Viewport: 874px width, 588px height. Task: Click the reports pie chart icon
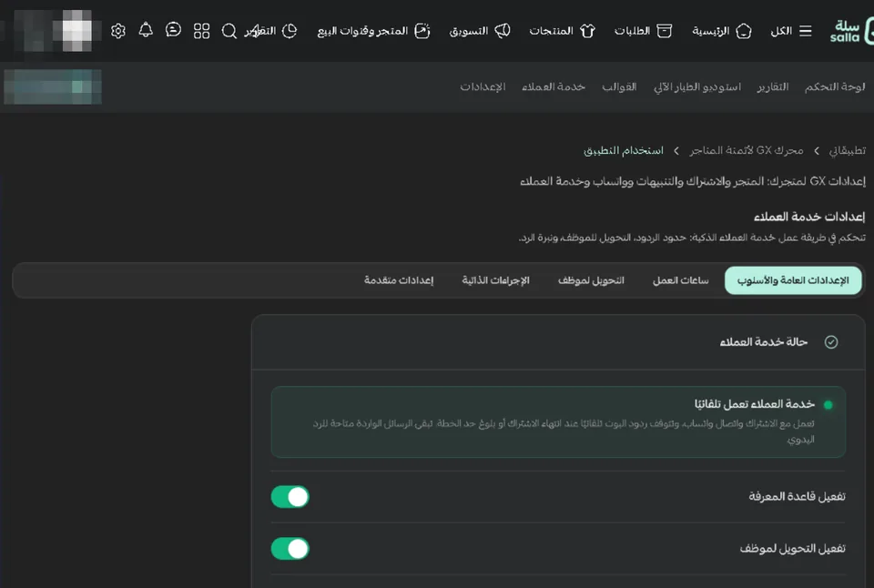pyautogui.click(x=290, y=31)
